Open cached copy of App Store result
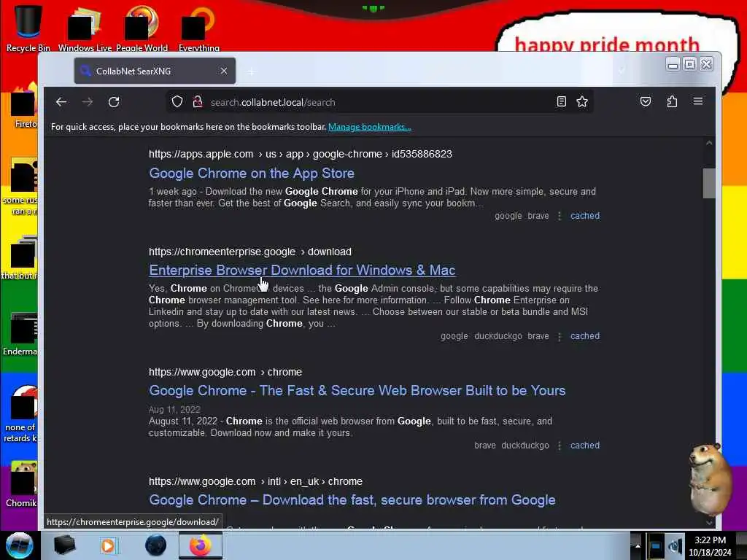747x560 pixels. tap(585, 216)
